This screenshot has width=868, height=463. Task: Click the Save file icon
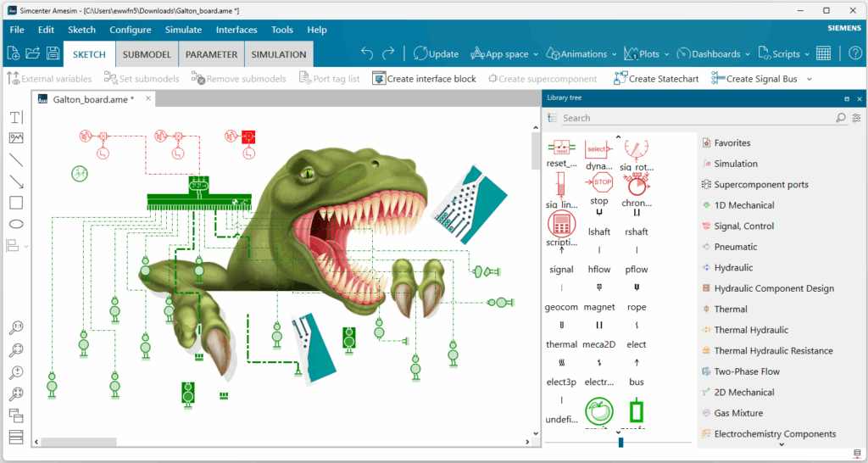(x=53, y=53)
